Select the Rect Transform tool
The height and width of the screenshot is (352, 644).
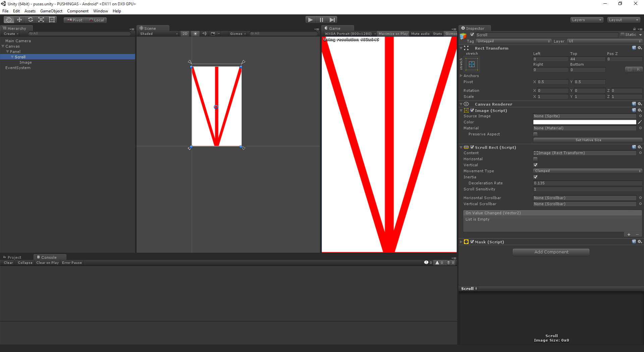[52, 20]
